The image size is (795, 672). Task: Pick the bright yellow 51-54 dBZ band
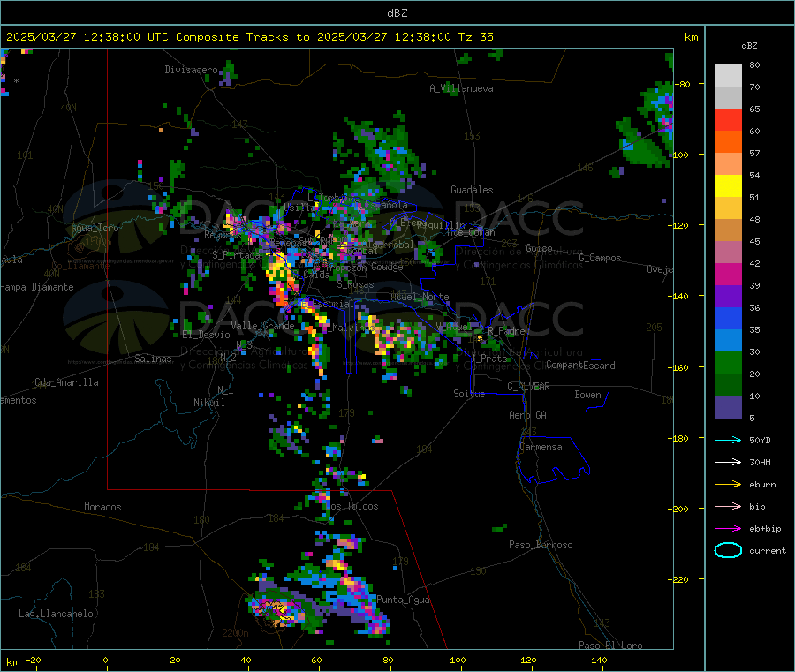728,186
